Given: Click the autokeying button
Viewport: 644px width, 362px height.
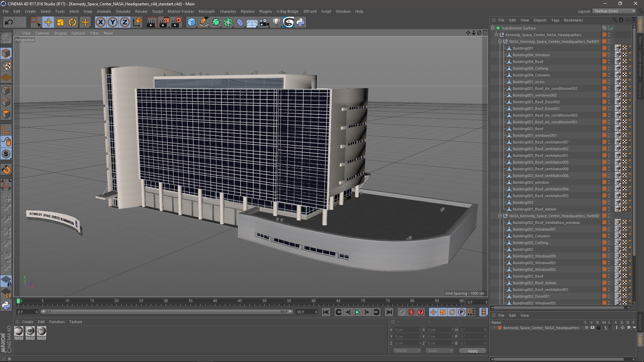Looking at the screenshot, I should pyautogui.click(x=411, y=312).
